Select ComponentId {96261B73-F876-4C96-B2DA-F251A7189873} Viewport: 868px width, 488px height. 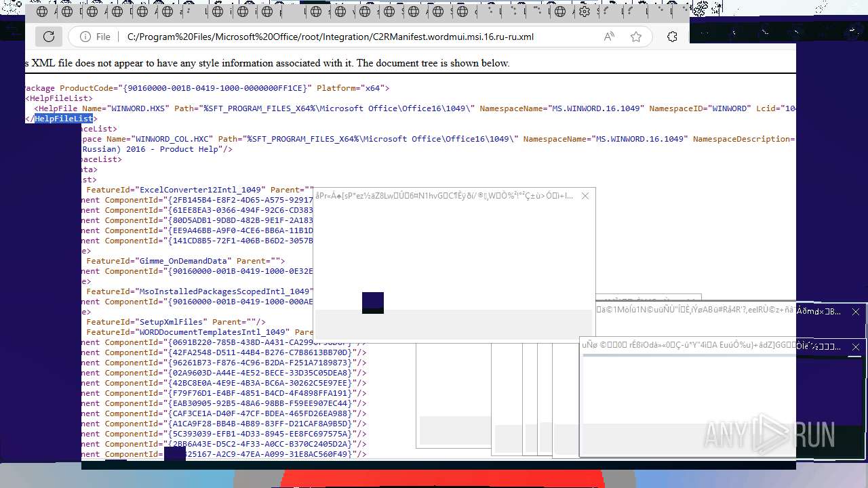tap(260, 363)
